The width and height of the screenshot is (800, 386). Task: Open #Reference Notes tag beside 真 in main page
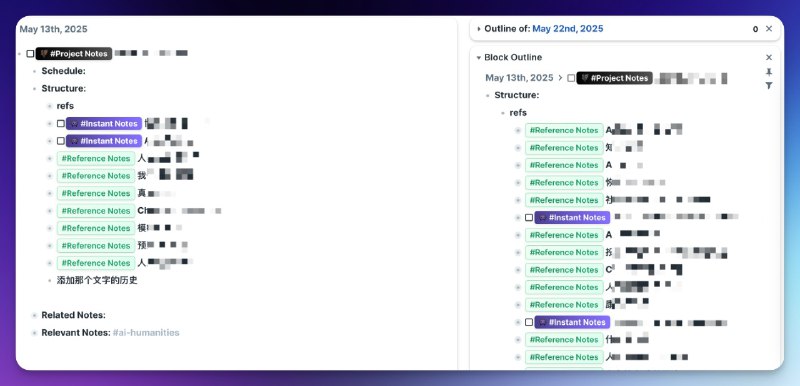coord(96,193)
